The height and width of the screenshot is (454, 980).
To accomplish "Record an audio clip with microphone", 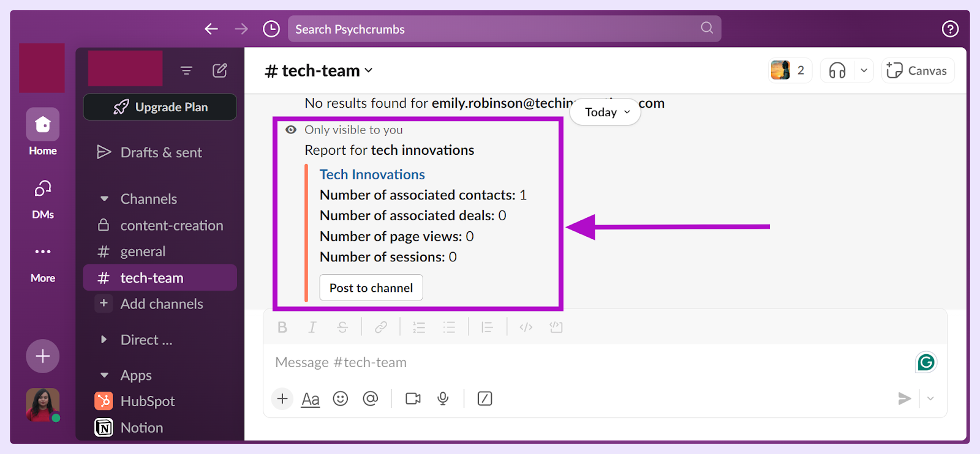I will 443,399.
